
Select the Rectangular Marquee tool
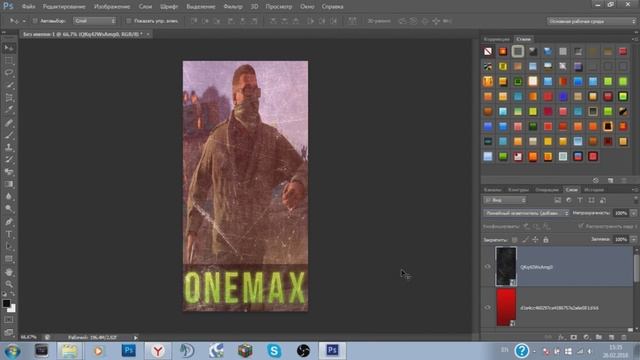coord(9,61)
